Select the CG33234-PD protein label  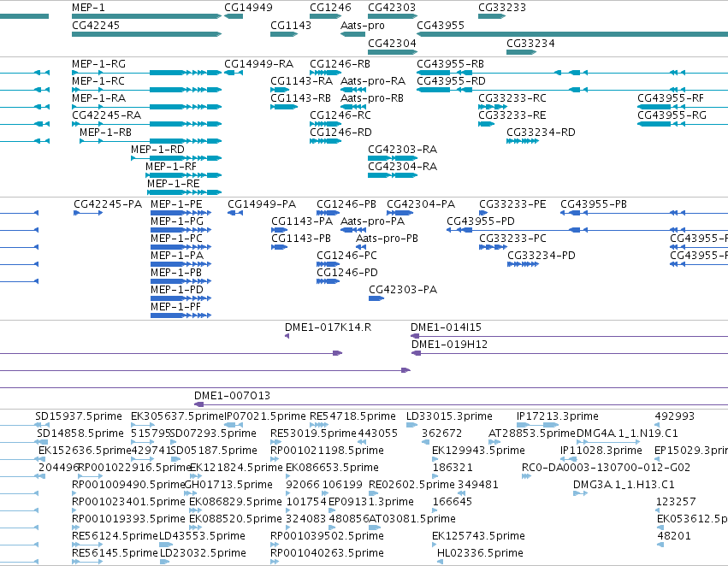click(x=542, y=256)
